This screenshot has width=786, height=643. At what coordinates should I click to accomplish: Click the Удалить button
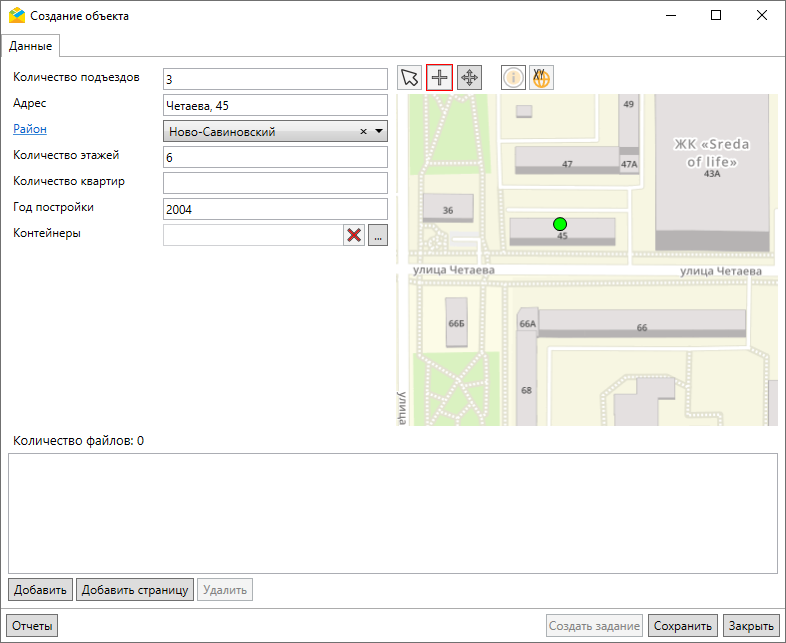coord(225,590)
